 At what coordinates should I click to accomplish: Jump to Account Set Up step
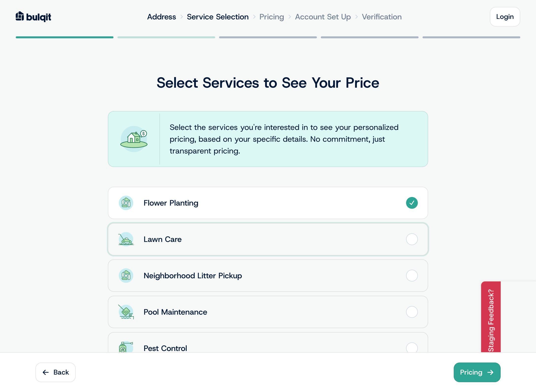[x=323, y=17]
